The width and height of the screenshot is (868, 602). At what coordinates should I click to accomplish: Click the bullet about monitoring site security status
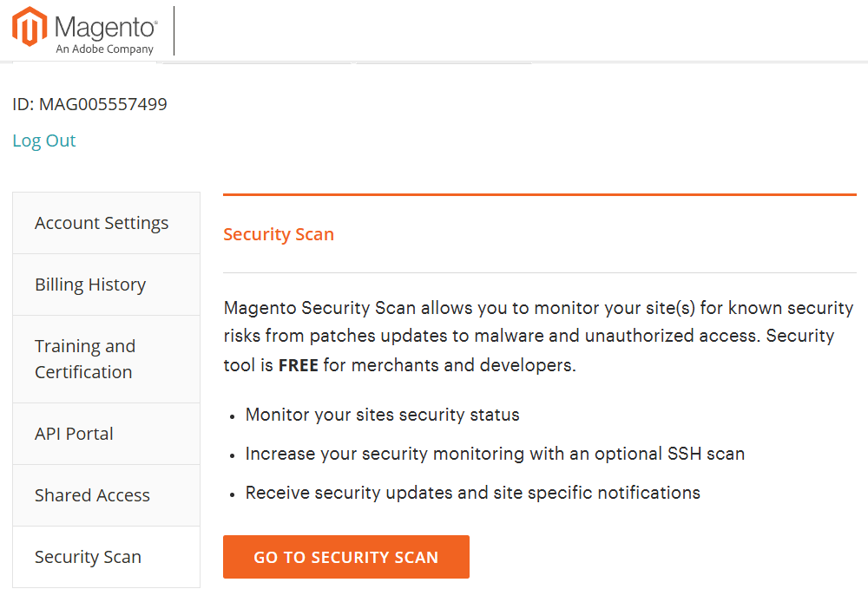point(382,415)
